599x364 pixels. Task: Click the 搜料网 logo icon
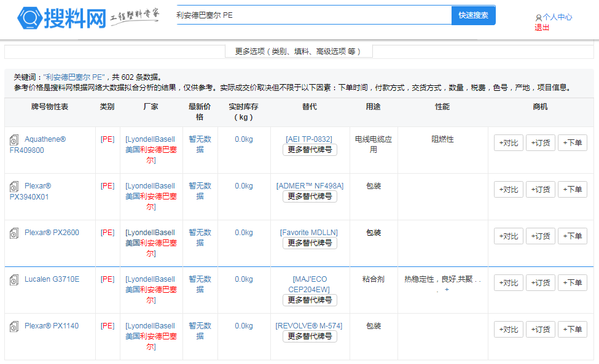(29, 18)
